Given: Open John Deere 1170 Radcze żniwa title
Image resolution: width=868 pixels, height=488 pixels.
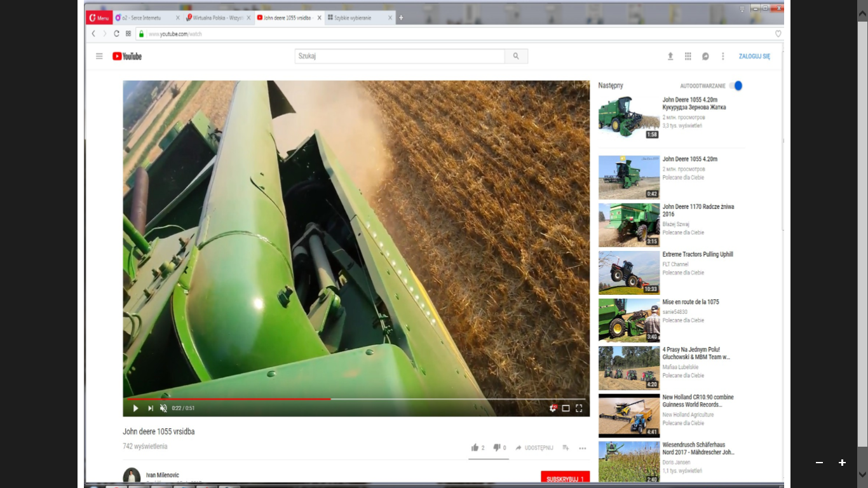Looking at the screenshot, I should point(698,210).
